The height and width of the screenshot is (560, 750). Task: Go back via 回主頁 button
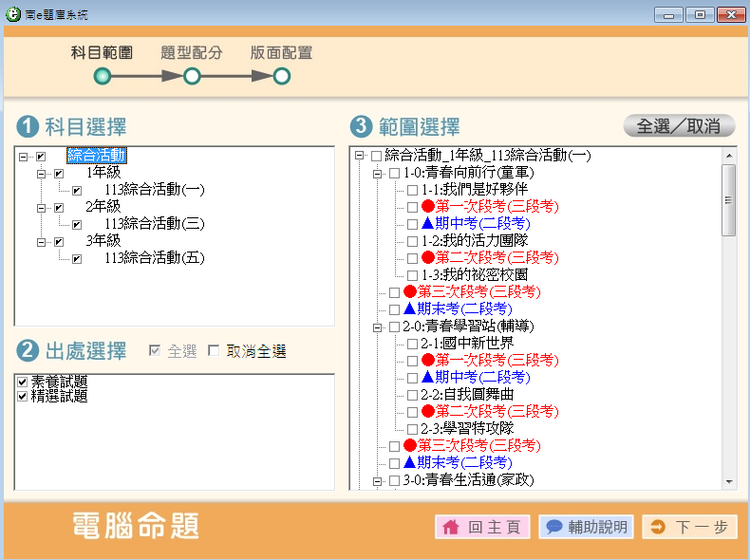(x=482, y=527)
